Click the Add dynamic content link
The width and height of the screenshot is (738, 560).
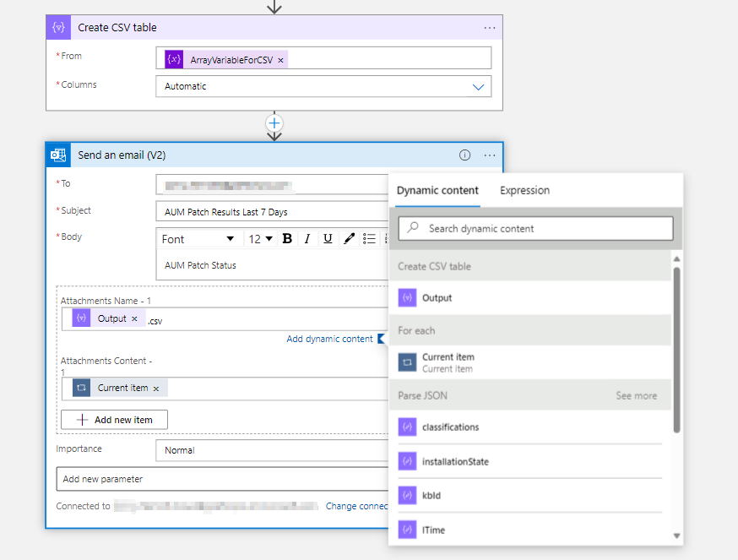(x=329, y=339)
